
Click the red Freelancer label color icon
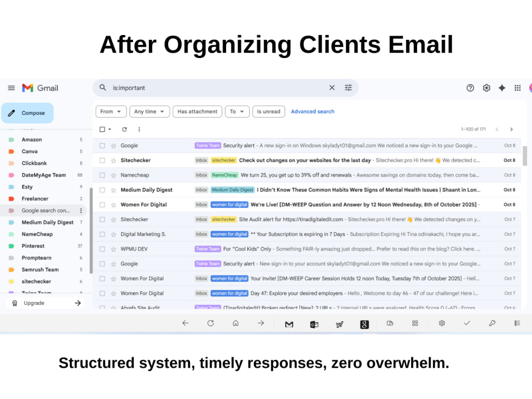pos(11,199)
